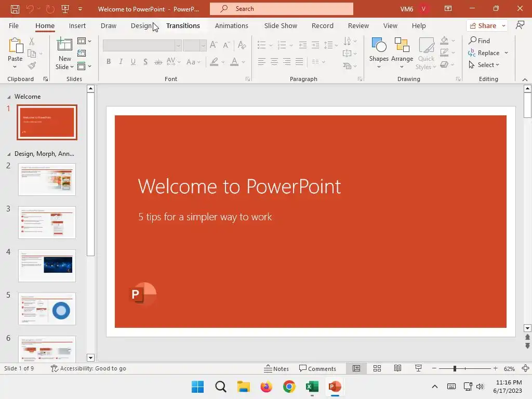The height and width of the screenshot is (399, 532).
Task: Click Align Left paragraph icon
Action: pyautogui.click(x=262, y=61)
